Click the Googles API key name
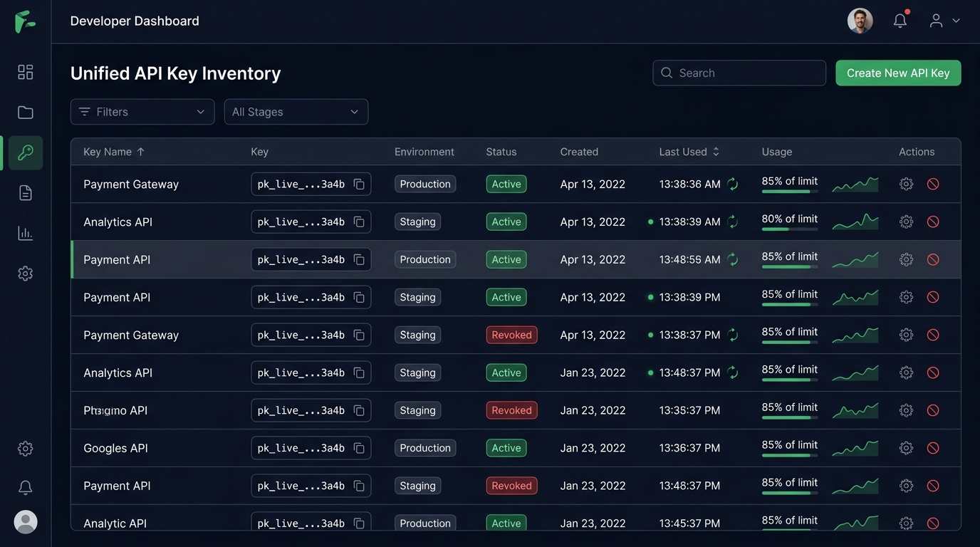Image resolution: width=980 pixels, height=547 pixels. (115, 448)
